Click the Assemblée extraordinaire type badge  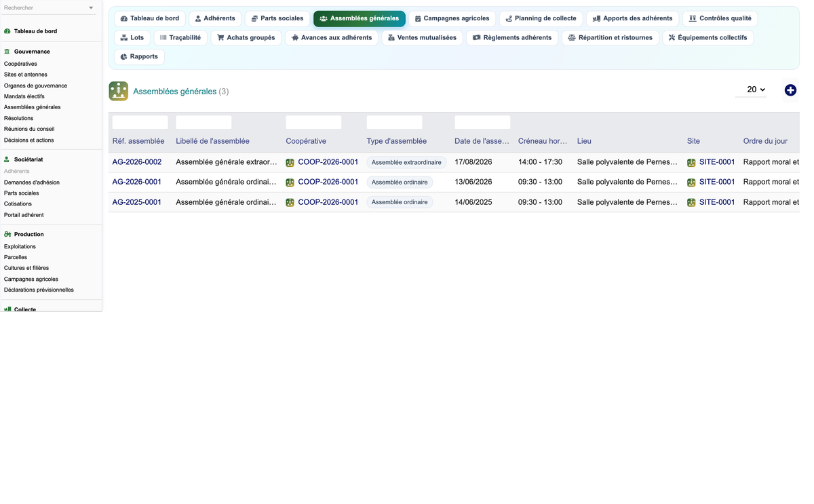coord(406,163)
